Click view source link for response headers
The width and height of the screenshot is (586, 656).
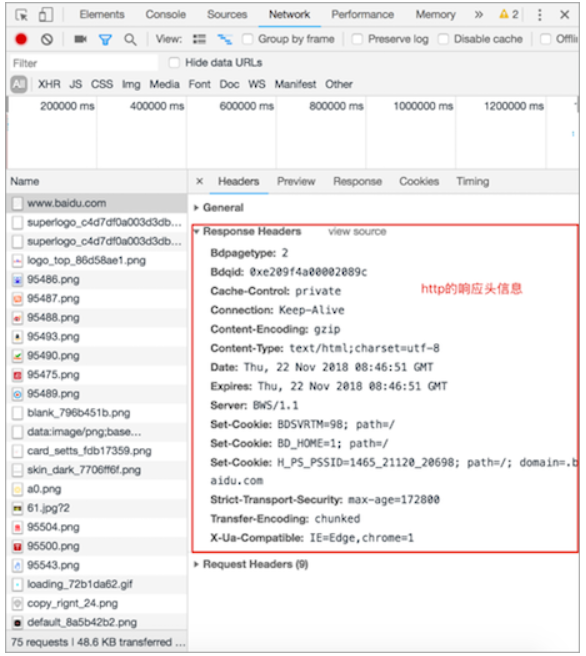(x=357, y=231)
